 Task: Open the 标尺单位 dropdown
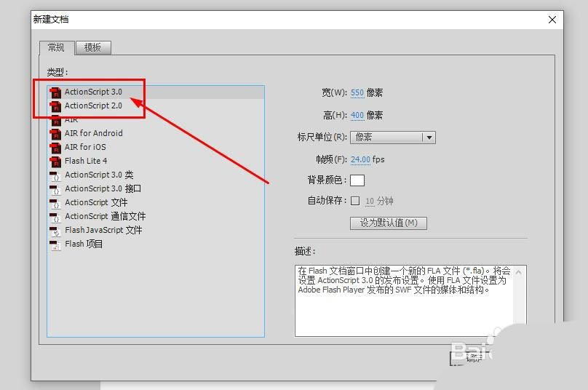pos(393,138)
